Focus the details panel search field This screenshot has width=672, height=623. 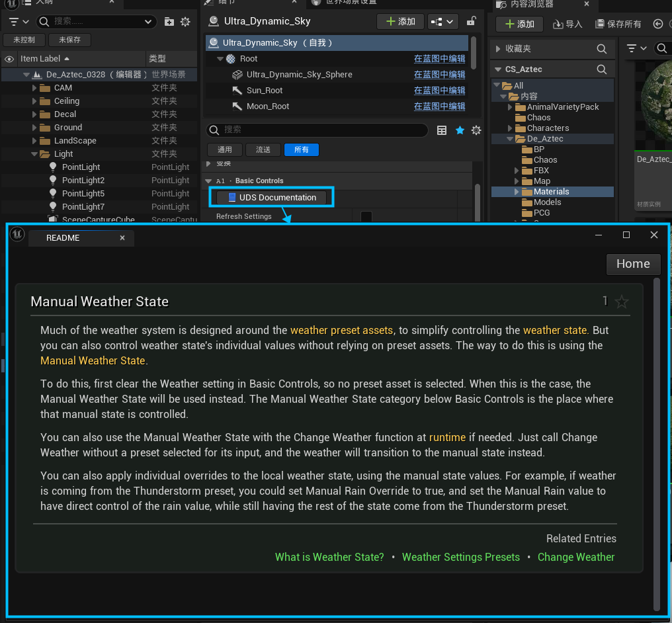317,130
